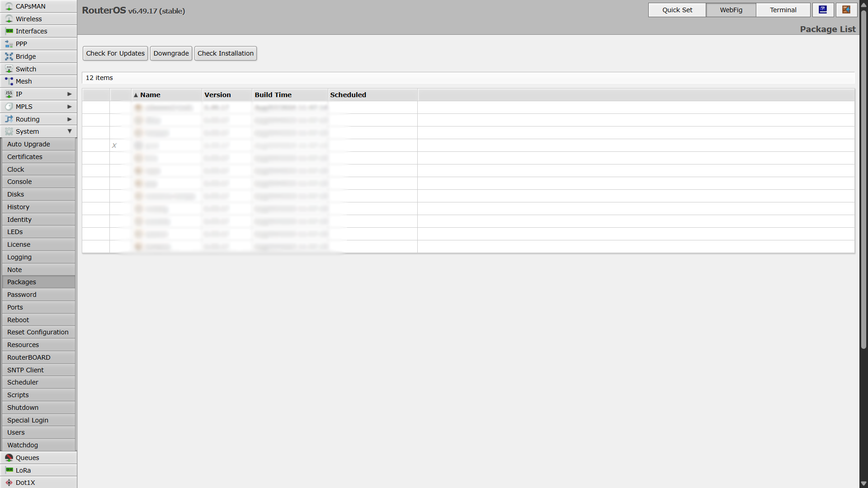
Task: Expand the MPLS submenu arrow
Action: pos(69,107)
